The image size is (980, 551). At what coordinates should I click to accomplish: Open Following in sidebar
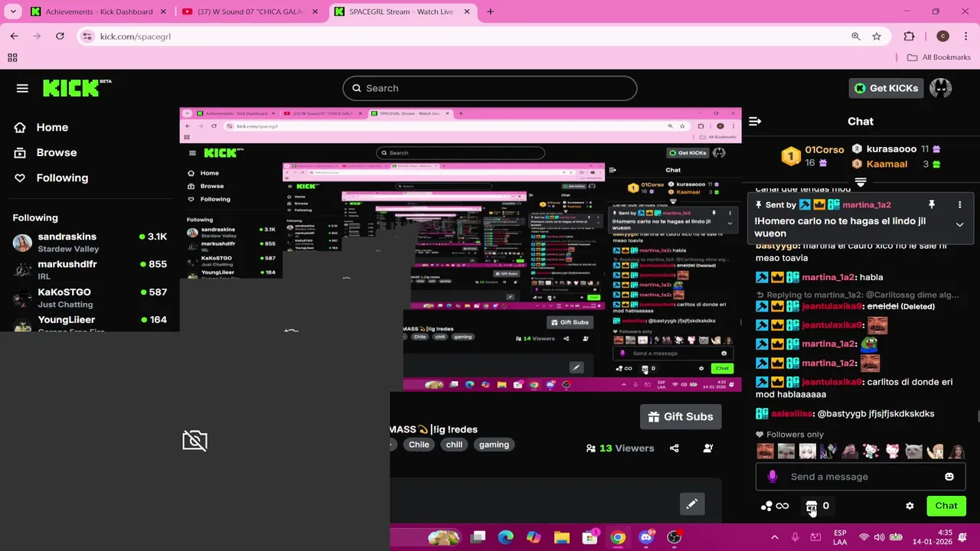click(x=62, y=178)
